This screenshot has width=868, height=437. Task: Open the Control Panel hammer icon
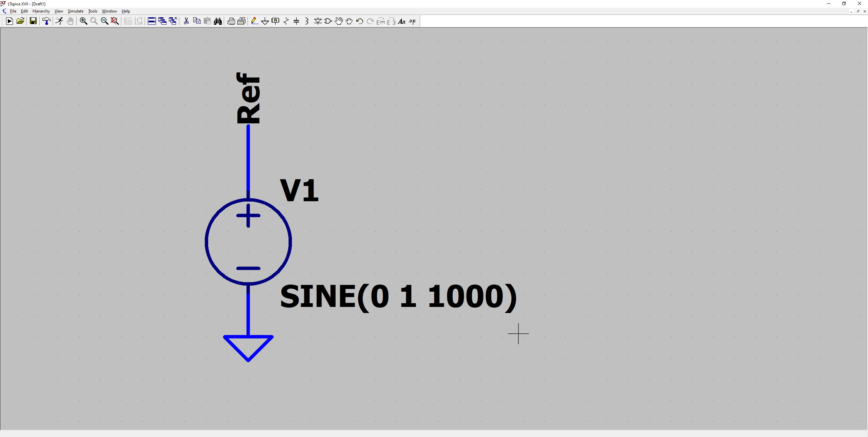click(46, 21)
